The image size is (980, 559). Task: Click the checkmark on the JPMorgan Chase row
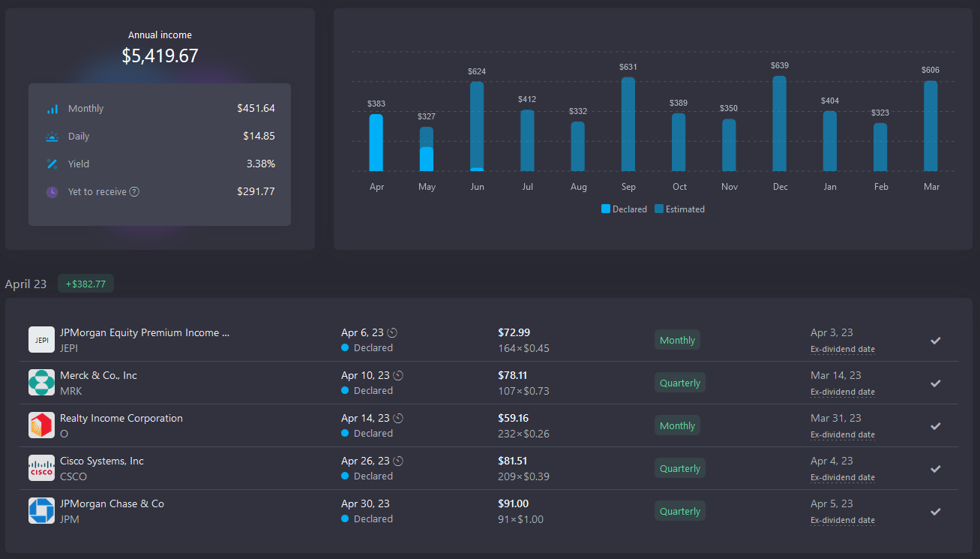point(935,511)
